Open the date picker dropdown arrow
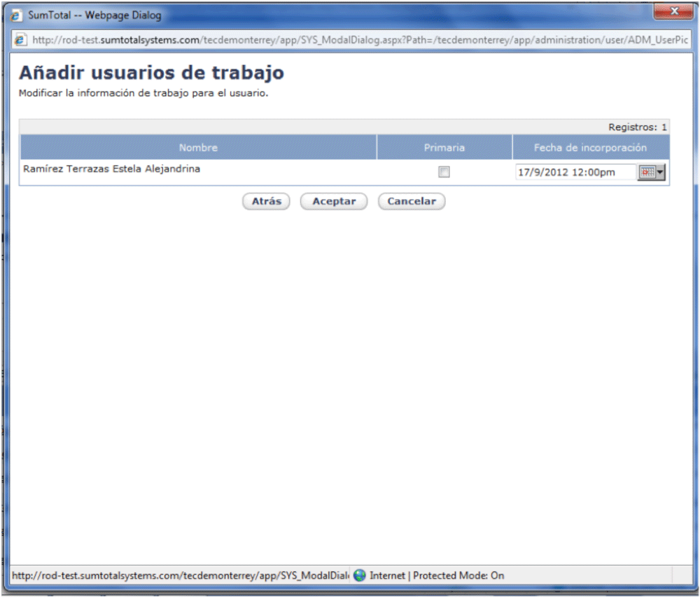700x598 pixels. (660, 172)
